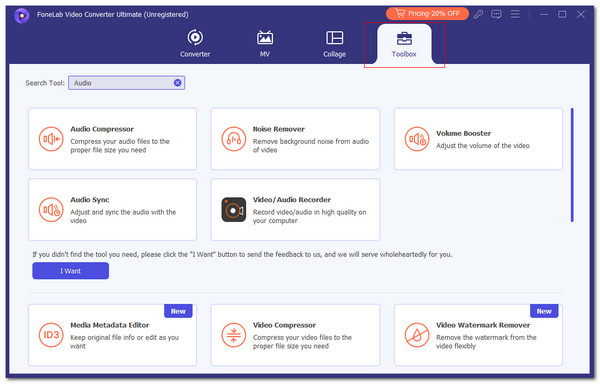This screenshot has height=384, width=600.
Task: Click the Video Compressor icon
Action: [233, 335]
